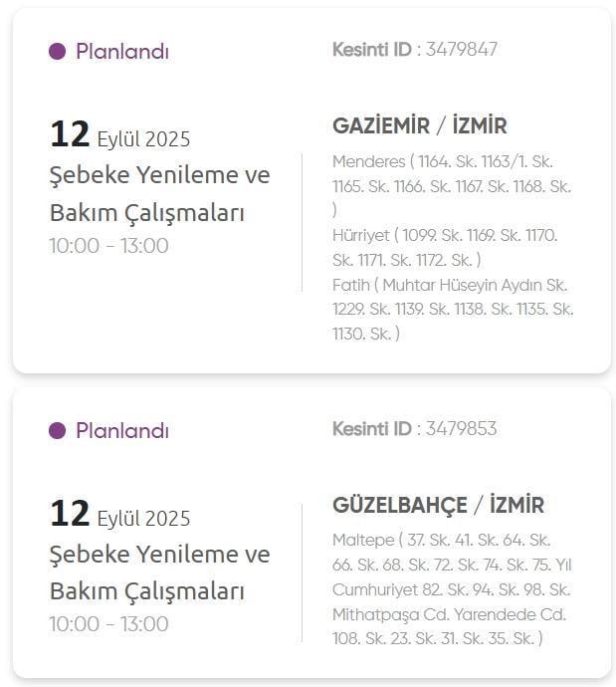Open the GÜZELBAHÇE / İZMİR heading

click(438, 506)
